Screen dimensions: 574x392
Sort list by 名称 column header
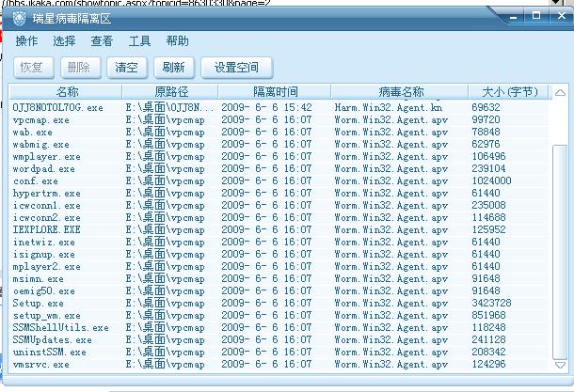(x=67, y=92)
